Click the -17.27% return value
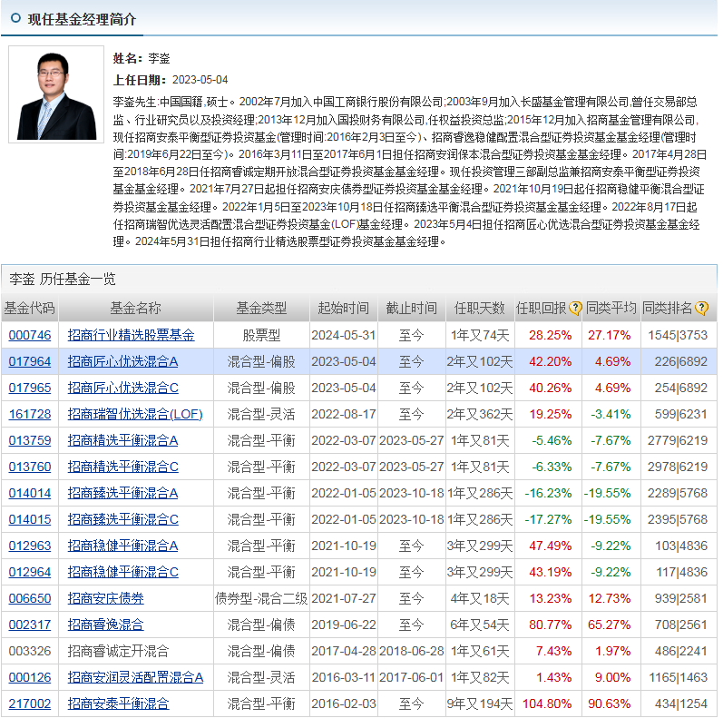723x728 pixels. (x=548, y=519)
